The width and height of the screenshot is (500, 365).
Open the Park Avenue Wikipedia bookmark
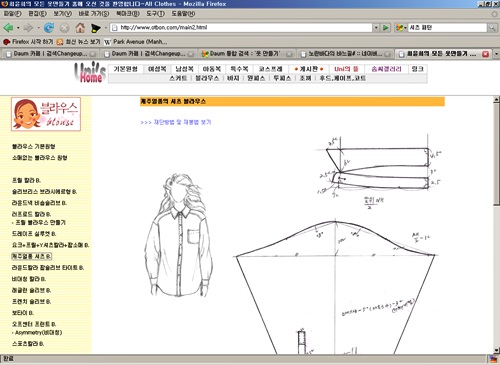point(135,42)
